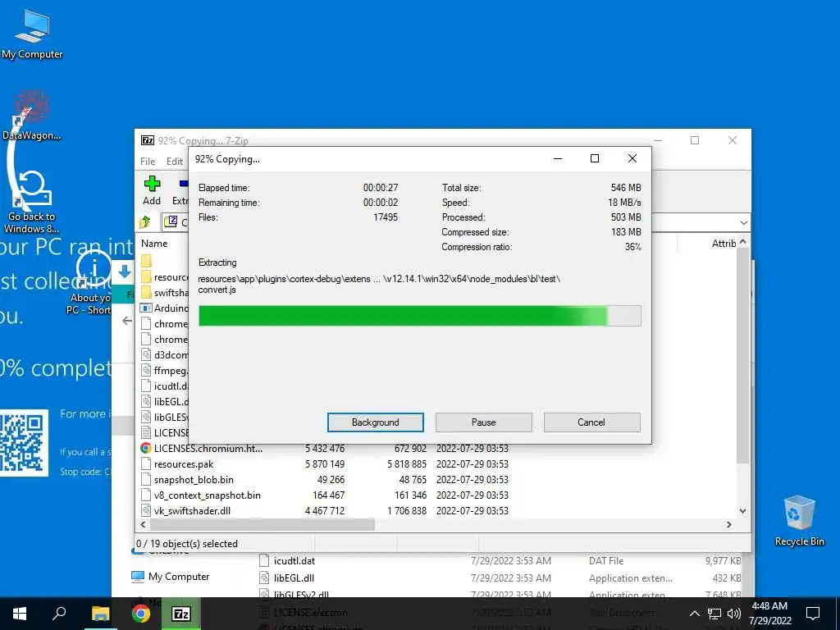Select LICENSES.chromium.html file in 7-Zip
The image size is (840, 630).
pyautogui.click(x=208, y=449)
